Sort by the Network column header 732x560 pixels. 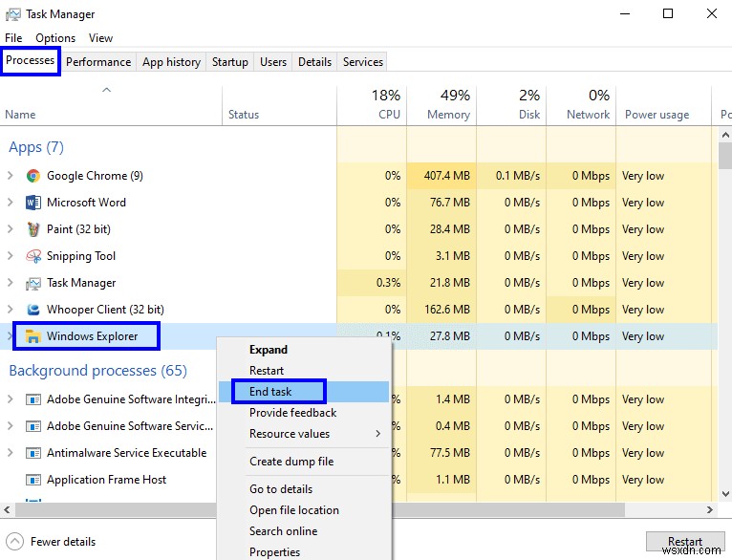pyautogui.click(x=581, y=105)
